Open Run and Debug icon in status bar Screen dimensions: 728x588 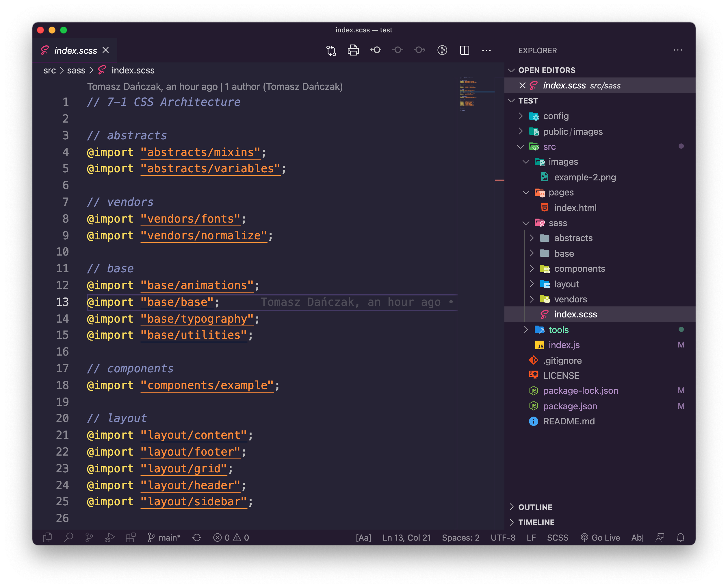coord(110,537)
